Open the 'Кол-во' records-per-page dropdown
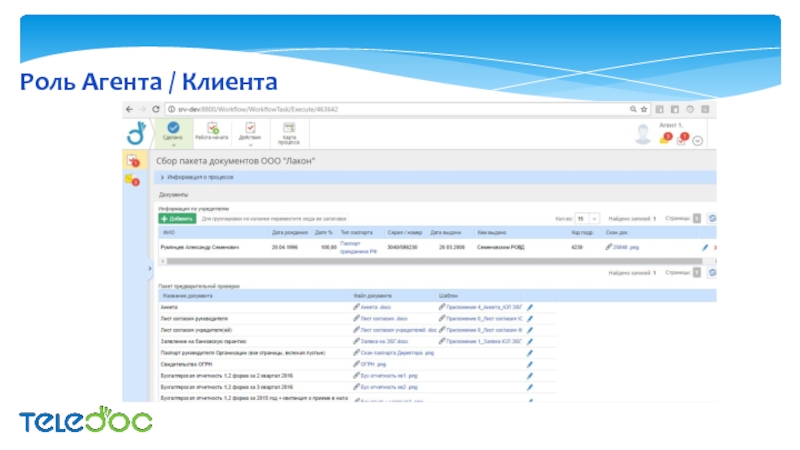Image resolution: width=800 pixels, height=450 pixels. (x=586, y=217)
